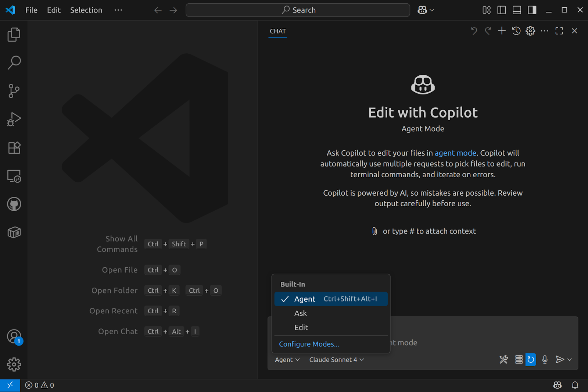Screen dimensions: 588x392
Task: Open the remote window status indicator
Action: click(10, 385)
